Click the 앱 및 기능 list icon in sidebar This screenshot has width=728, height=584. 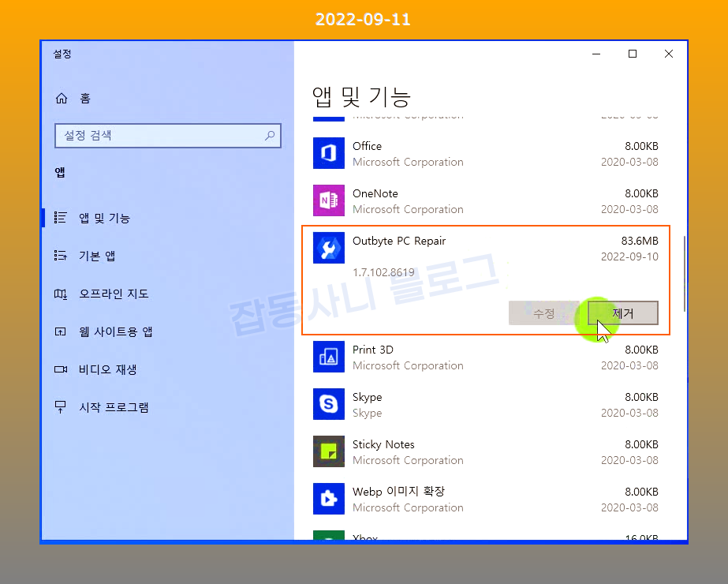pyautogui.click(x=61, y=218)
